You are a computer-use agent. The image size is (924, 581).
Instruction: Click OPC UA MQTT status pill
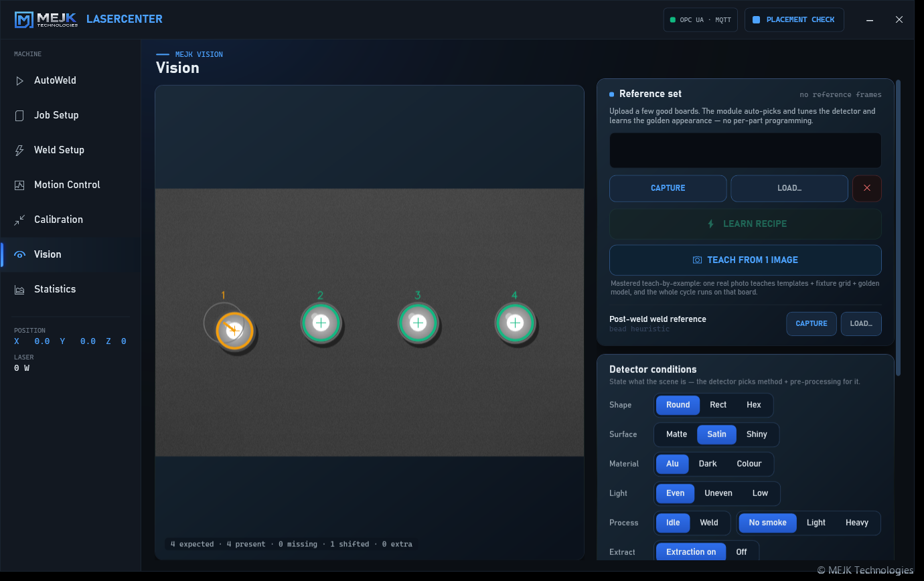tap(700, 20)
